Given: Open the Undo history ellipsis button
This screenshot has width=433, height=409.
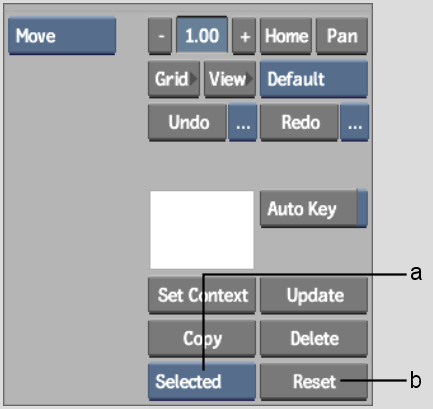Looking at the screenshot, I should [243, 122].
